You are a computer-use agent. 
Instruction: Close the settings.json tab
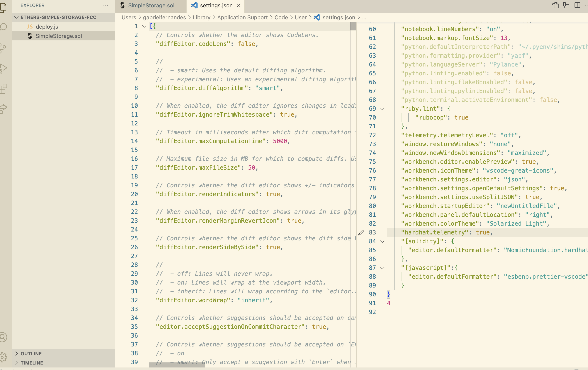(x=238, y=5)
